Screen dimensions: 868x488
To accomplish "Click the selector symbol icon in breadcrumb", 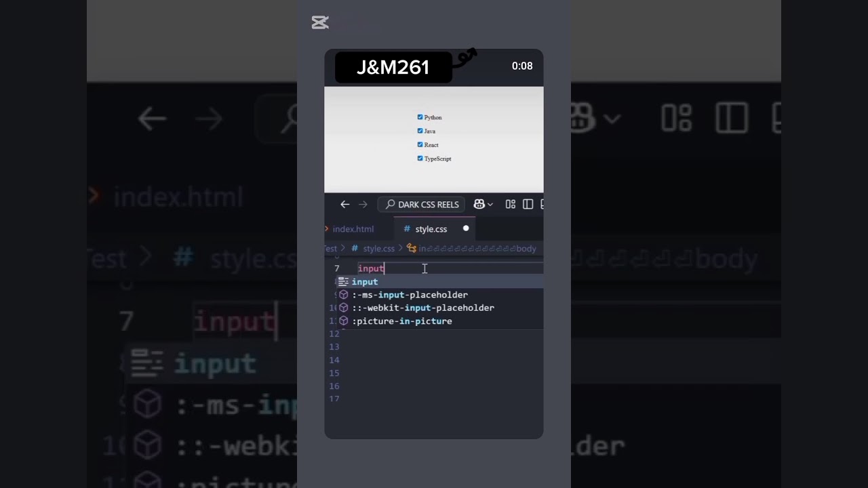I will point(412,249).
